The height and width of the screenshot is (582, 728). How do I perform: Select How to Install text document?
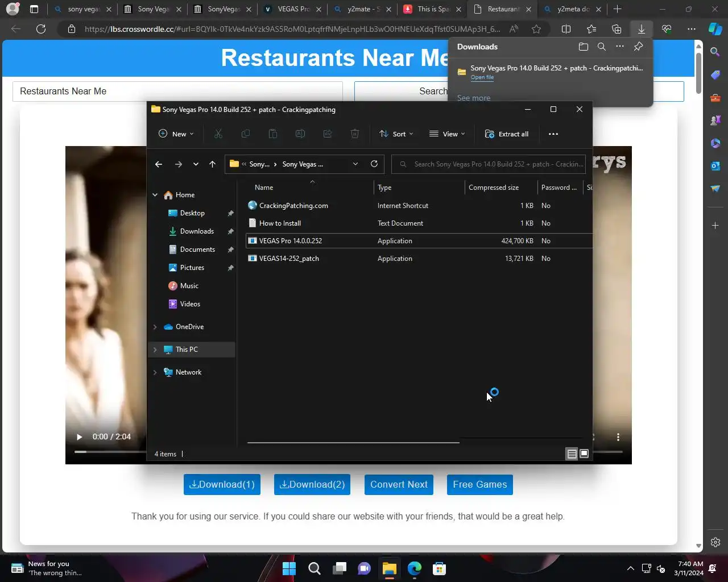280,223
